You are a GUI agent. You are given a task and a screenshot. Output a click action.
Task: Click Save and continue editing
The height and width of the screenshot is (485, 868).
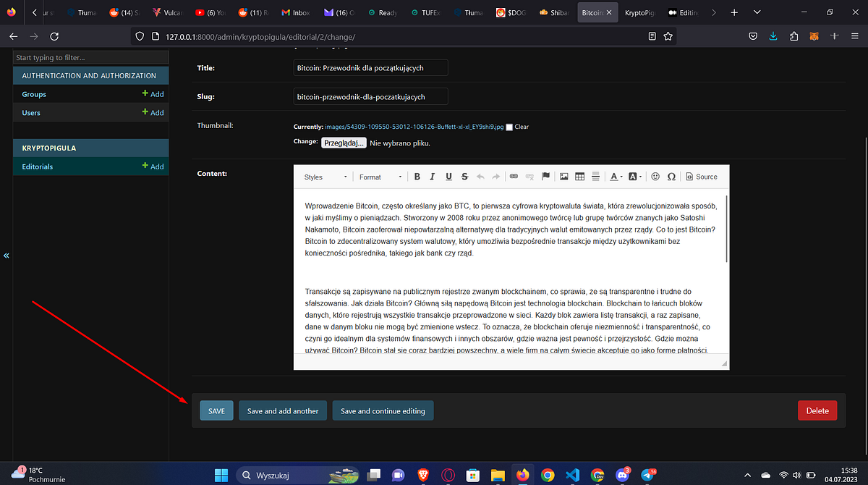tap(383, 410)
